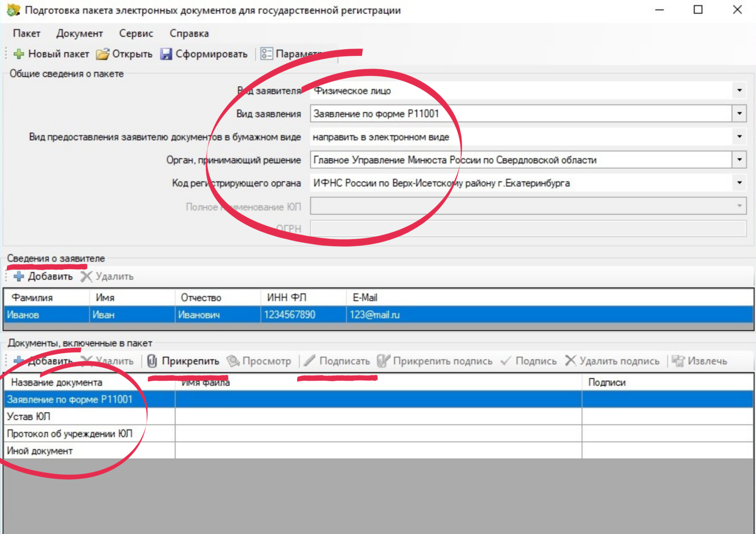Select the Иванов cell in applicant table
The width and height of the screenshot is (756, 534).
coord(46,314)
